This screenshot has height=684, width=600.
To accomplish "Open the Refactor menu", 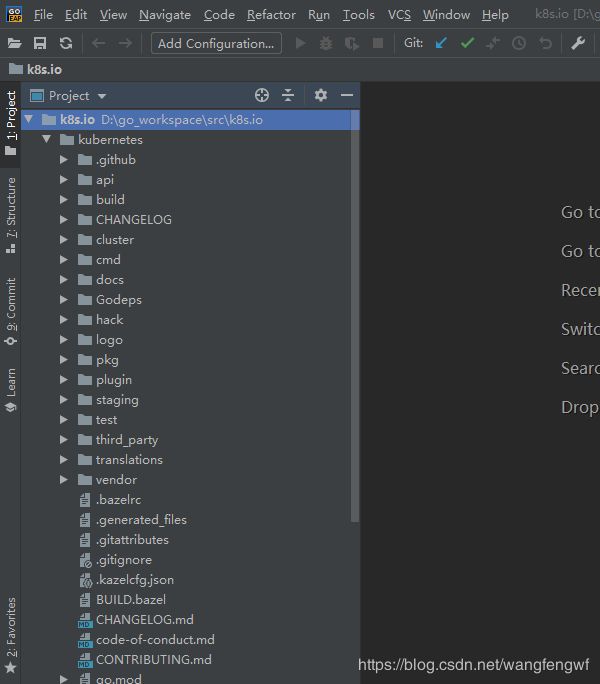I will tap(271, 15).
